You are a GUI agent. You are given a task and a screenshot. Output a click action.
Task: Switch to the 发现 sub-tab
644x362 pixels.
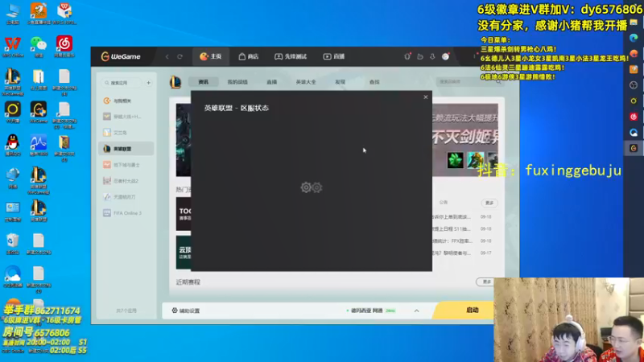coord(340,82)
